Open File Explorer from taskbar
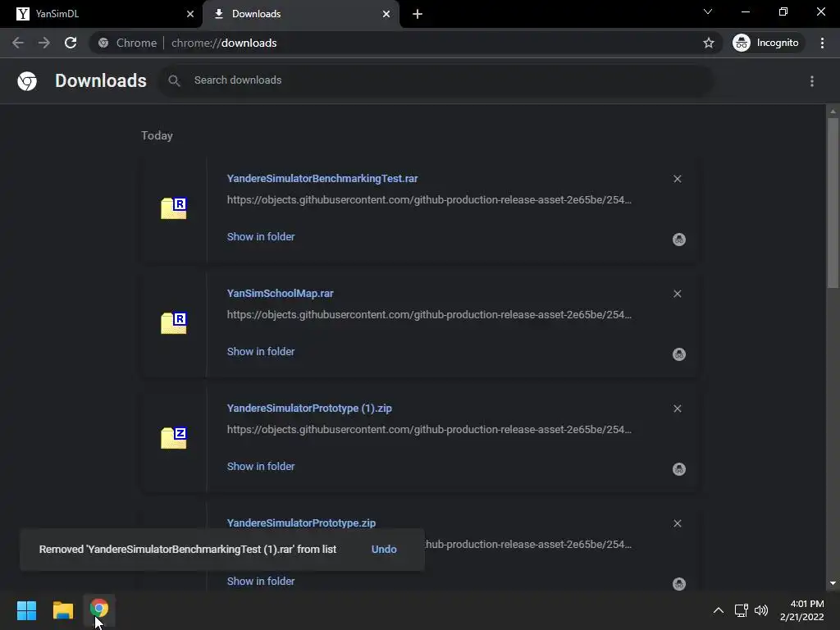This screenshot has height=630, width=840. coord(62,610)
